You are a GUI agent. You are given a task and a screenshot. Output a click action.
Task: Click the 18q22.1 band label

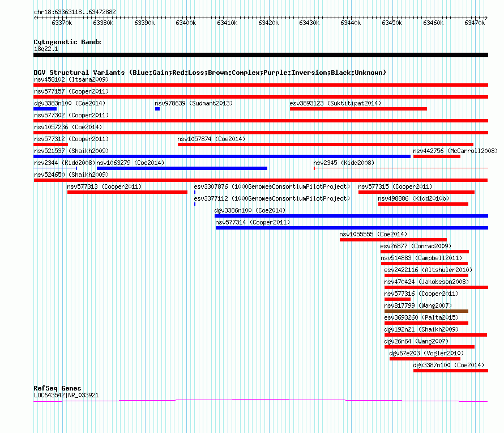point(46,49)
